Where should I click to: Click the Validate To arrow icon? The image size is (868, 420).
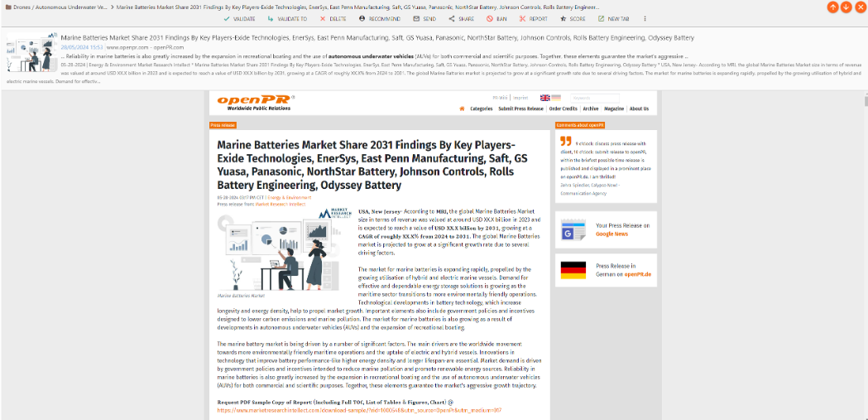coord(270,19)
